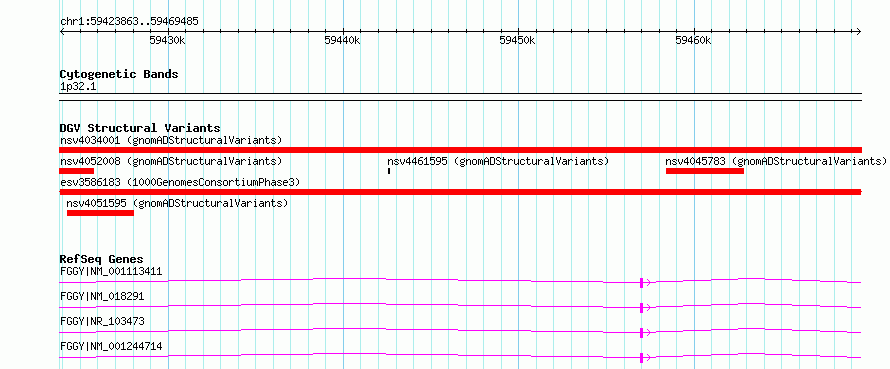Click the magenta exon block on NR_103473
This screenshot has width=890, height=369.
(x=641, y=333)
